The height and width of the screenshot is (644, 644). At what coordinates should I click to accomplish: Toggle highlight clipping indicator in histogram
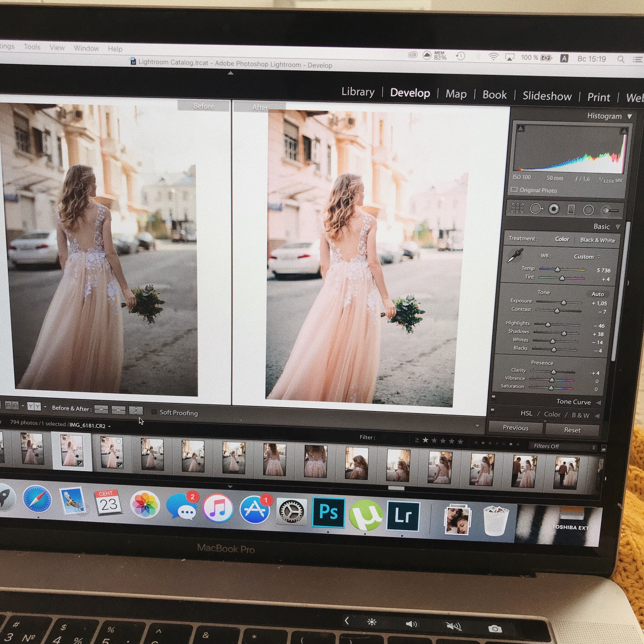(624, 131)
